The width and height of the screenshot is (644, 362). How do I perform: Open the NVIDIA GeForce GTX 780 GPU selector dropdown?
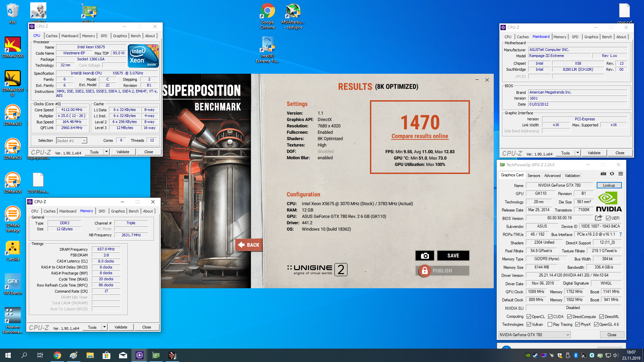[534, 335]
